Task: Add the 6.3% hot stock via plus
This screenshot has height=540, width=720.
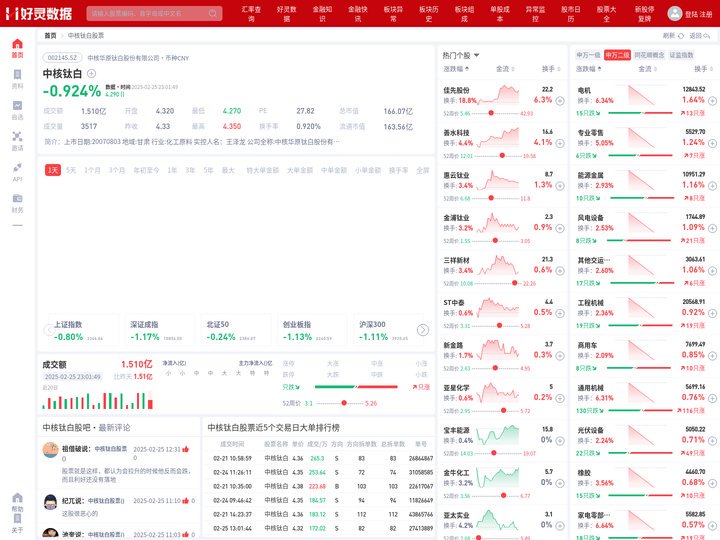Action: 560,101
